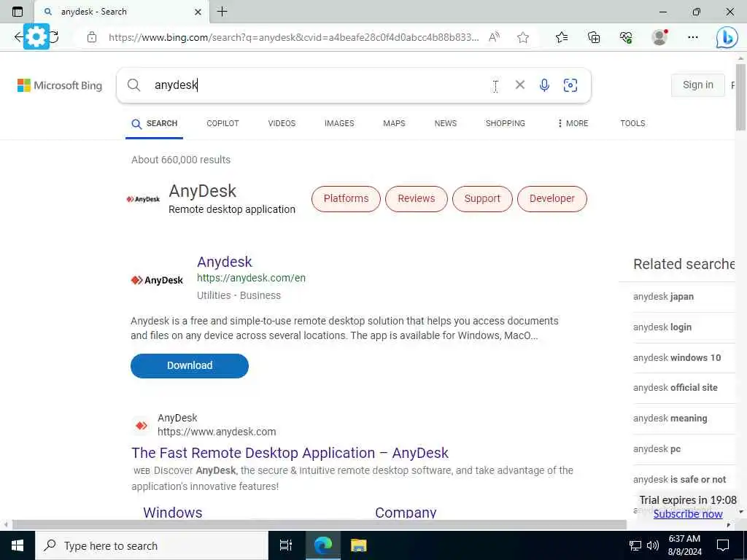
Task: Open the tab actions menu icon
Action: (x=18, y=12)
